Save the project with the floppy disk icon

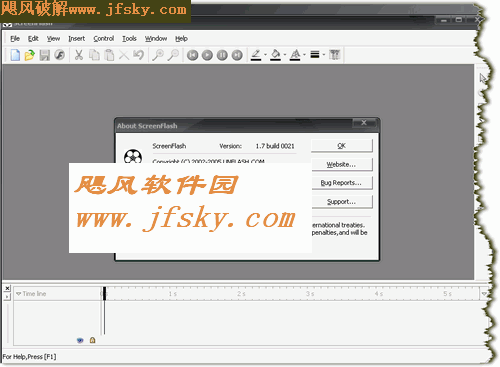[45, 55]
